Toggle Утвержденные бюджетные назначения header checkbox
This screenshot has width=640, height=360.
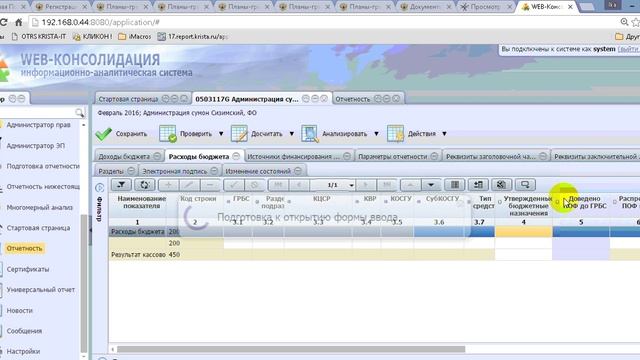pyautogui.click(x=500, y=202)
